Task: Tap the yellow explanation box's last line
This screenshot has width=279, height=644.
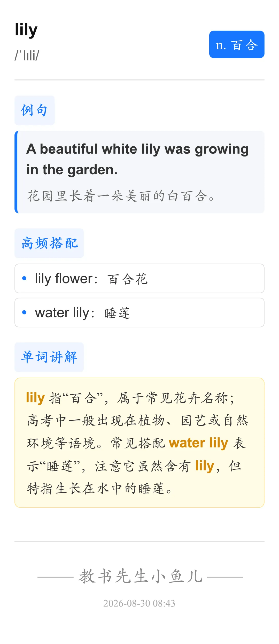Action: (100, 489)
